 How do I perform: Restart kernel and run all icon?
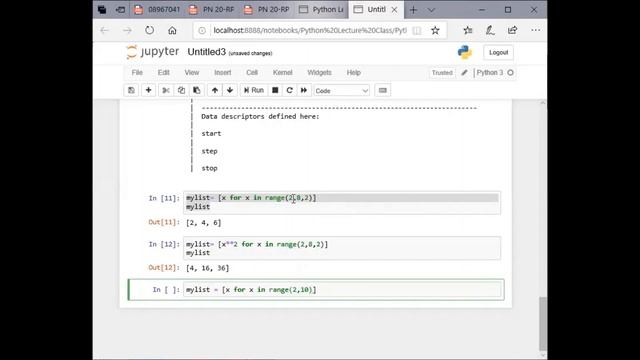pyautogui.click(x=304, y=90)
